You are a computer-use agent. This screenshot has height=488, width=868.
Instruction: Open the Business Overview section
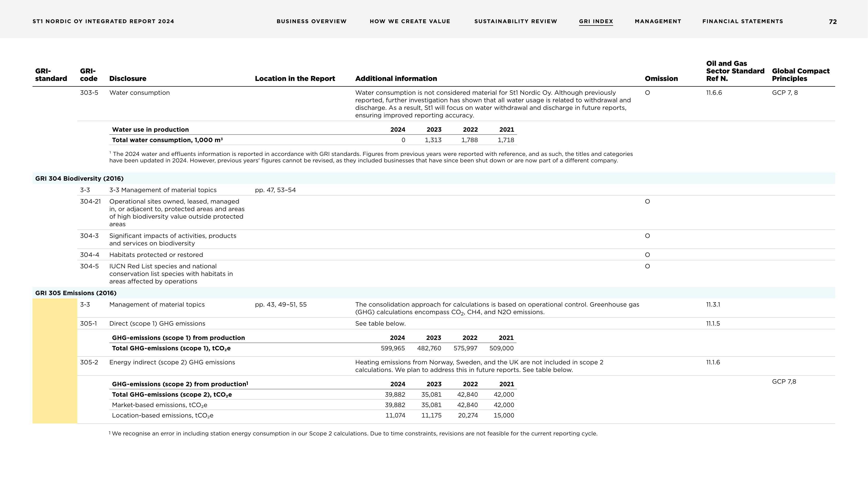(311, 21)
